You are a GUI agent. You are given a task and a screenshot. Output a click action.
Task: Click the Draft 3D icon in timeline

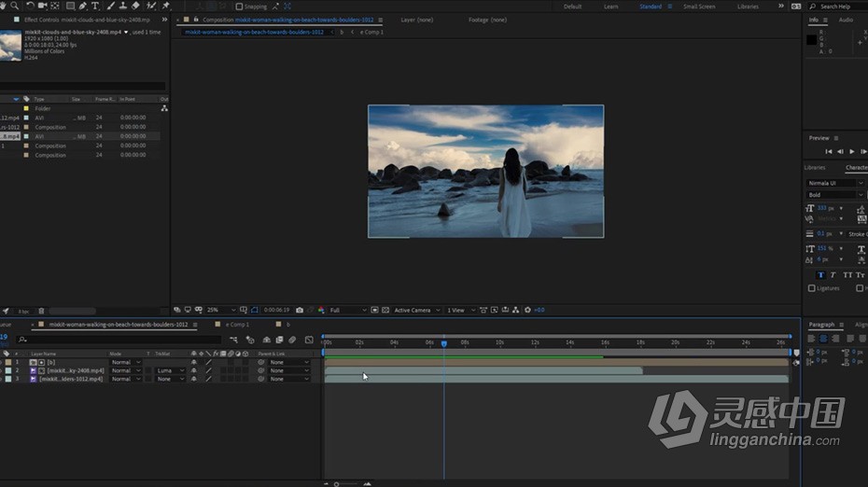click(x=250, y=340)
